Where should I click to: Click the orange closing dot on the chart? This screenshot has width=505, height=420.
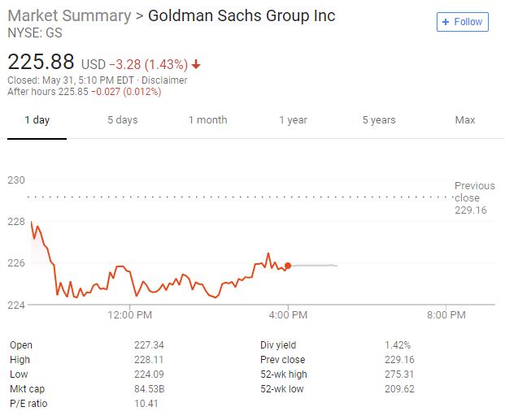pyautogui.click(x=288, y=266)
